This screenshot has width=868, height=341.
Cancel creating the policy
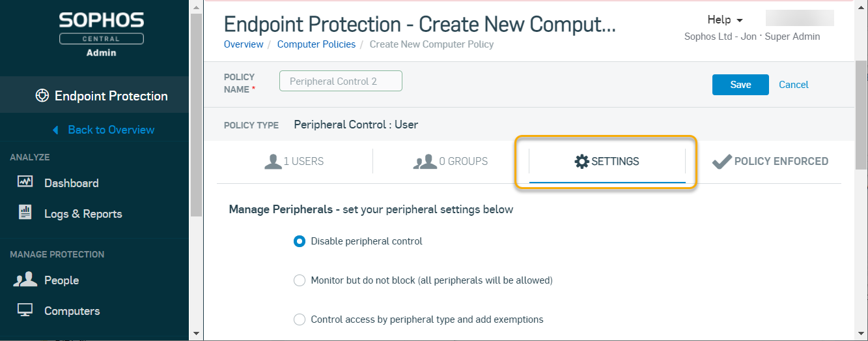pyautogui.click(x=793, y=85)
